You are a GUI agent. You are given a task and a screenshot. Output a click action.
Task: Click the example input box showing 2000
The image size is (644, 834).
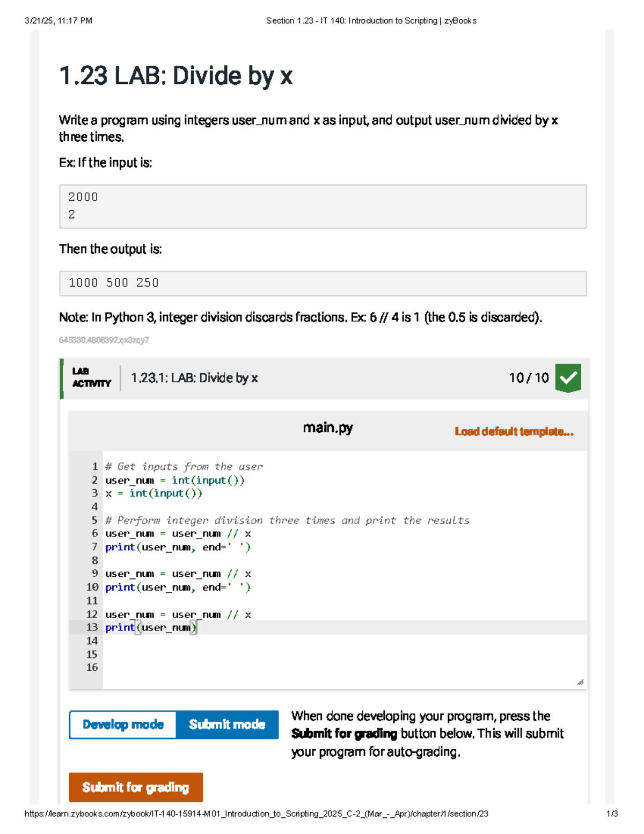pos(323,206)
